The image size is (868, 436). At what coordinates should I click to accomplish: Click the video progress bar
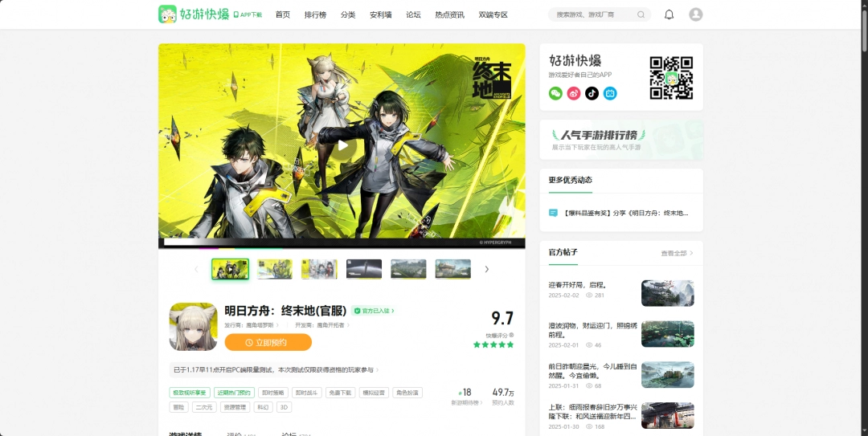342,242
